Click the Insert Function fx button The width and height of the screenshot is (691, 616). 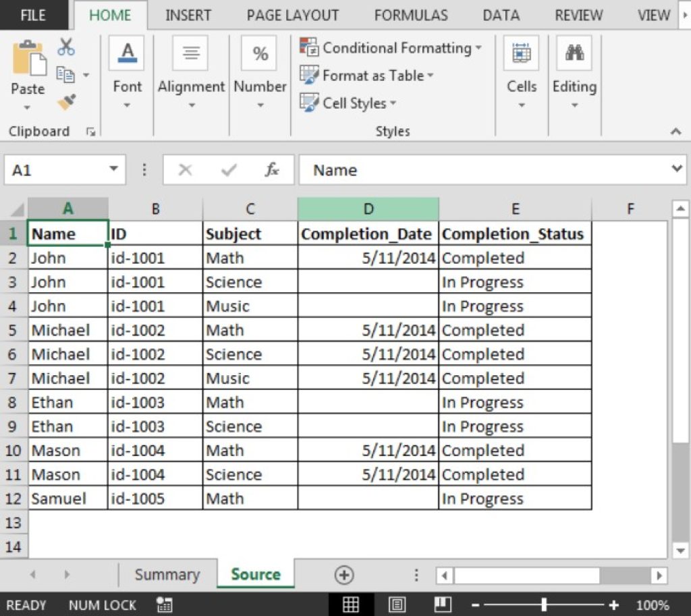click(x=272, y=170)
